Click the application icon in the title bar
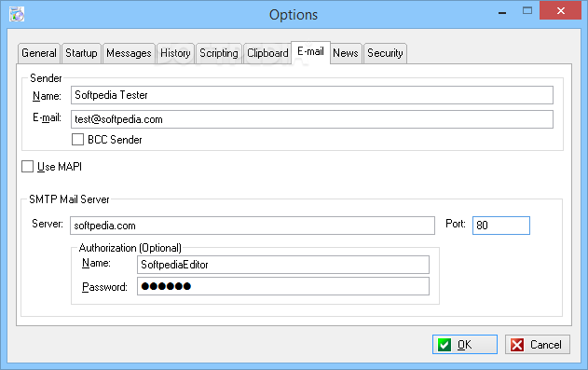 (x=17, y=14)
